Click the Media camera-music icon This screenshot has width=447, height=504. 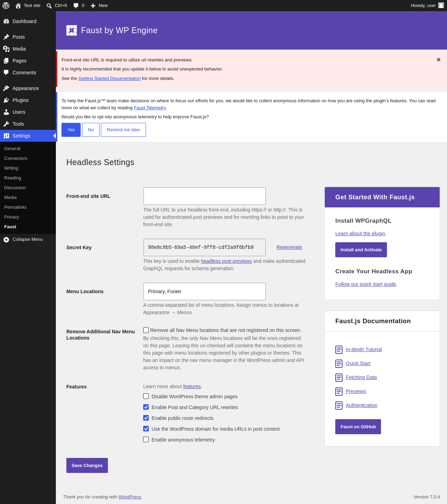pyautogui.click(x=6, y=49)
